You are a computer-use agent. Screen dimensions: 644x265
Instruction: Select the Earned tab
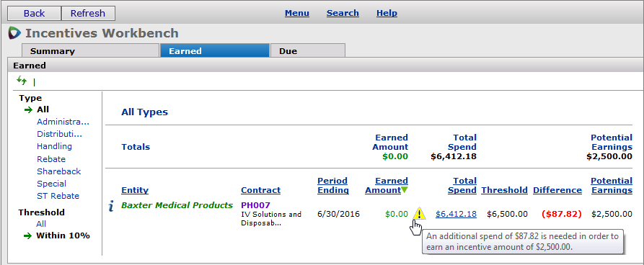(215, 51)
